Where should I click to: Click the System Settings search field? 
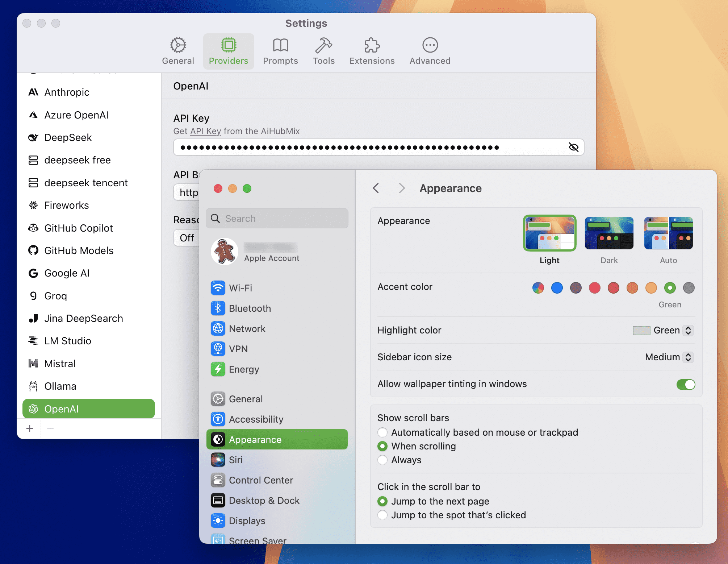[277, 218]
